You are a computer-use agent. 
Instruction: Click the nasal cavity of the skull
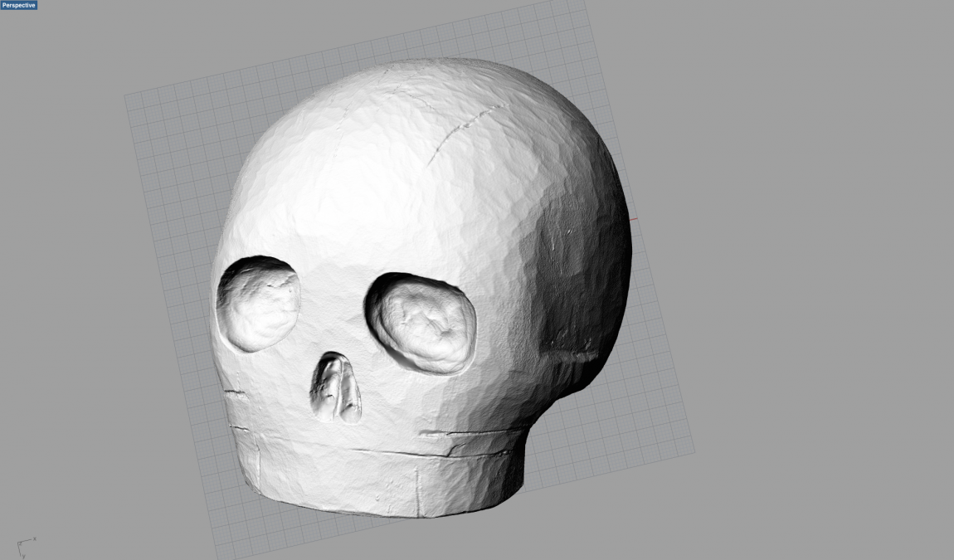336,388
